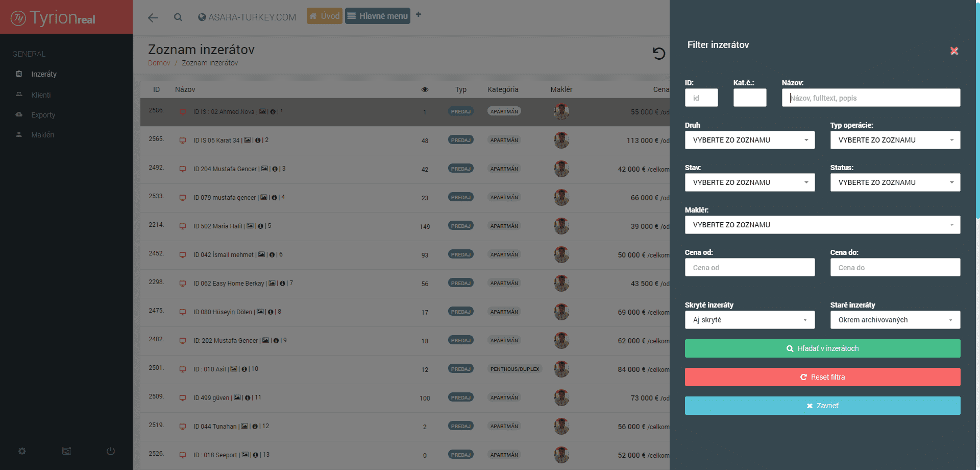Click the refresh icon beside list title
This screenshot has width=980, height=470.
point(659,53)
